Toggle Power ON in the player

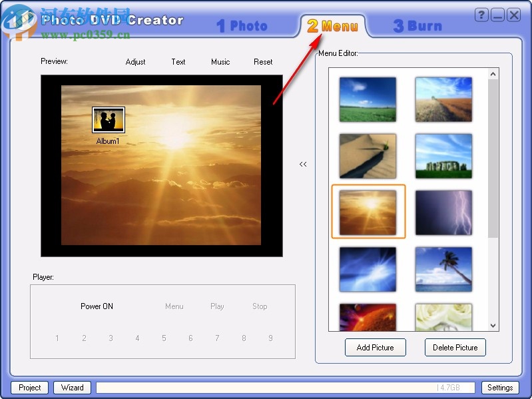click(x=97, y=306)
